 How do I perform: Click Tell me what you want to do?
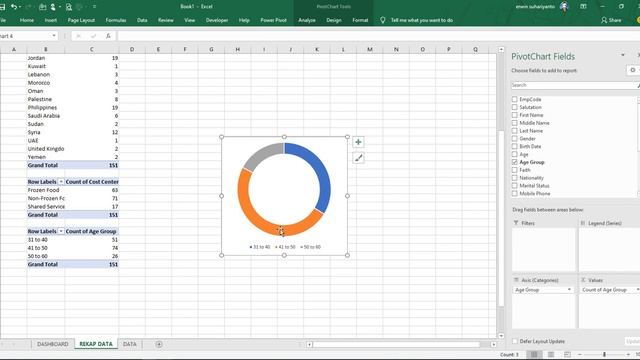tap(422, 20)
